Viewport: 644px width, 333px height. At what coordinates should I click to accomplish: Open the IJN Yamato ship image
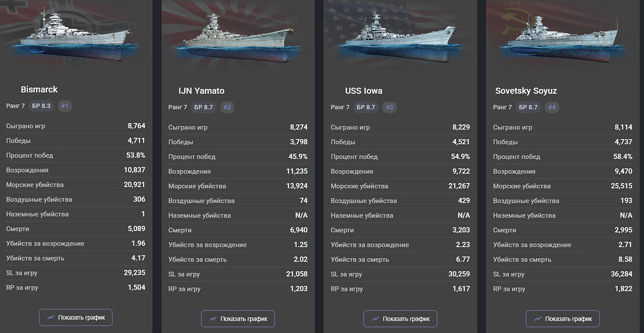(x=238, y=38)
